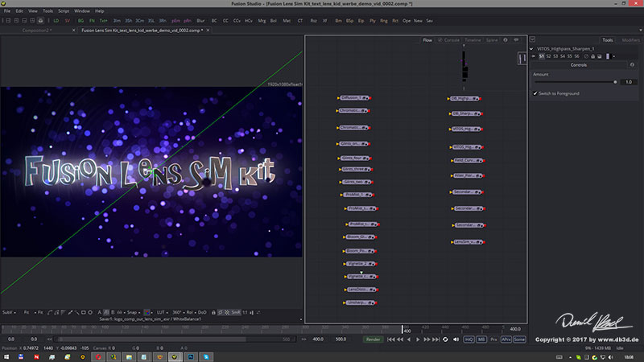This screenshot has width=644, height=362.
Task: Open the Window menu
Action: [82, 11]
